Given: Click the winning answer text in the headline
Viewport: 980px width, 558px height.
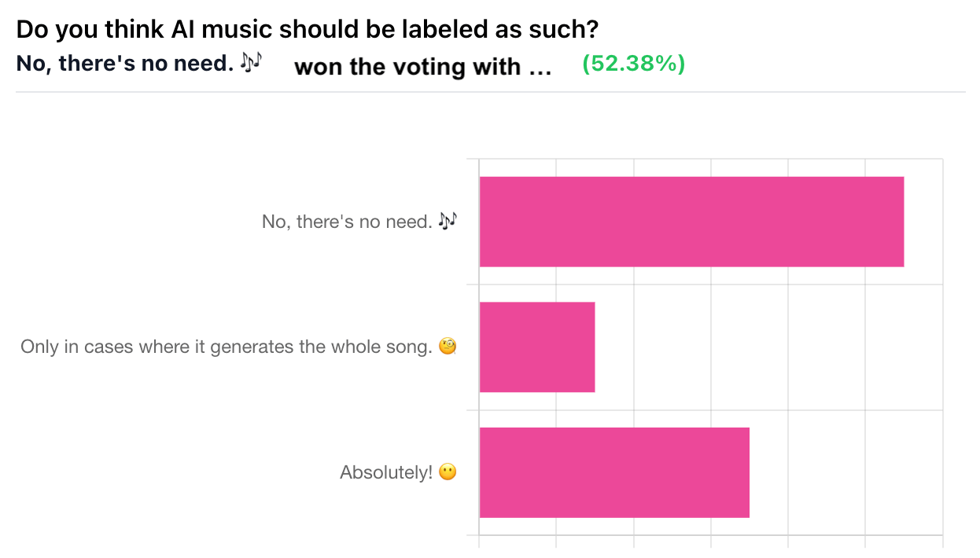Looking at the screenshot, I should 125,64.
